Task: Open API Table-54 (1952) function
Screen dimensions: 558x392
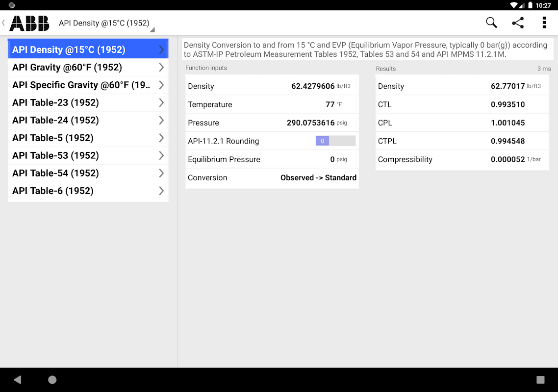Action: pyautogui.click(x=88, y=173)
